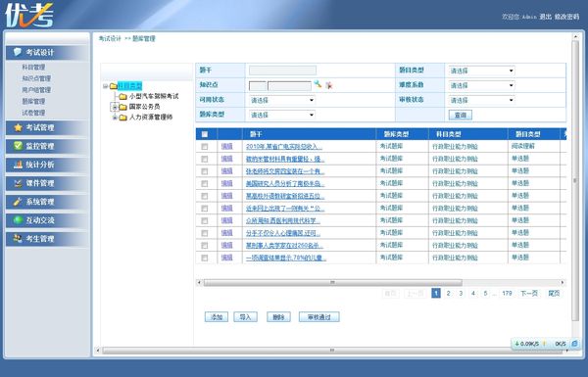Click the 优考 logo

tap(28, 16)
